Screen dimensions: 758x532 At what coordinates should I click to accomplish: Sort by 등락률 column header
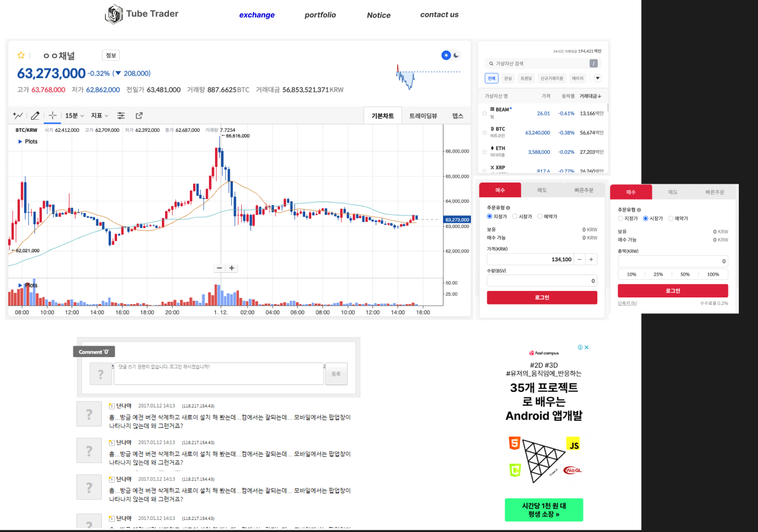[568, 96]
